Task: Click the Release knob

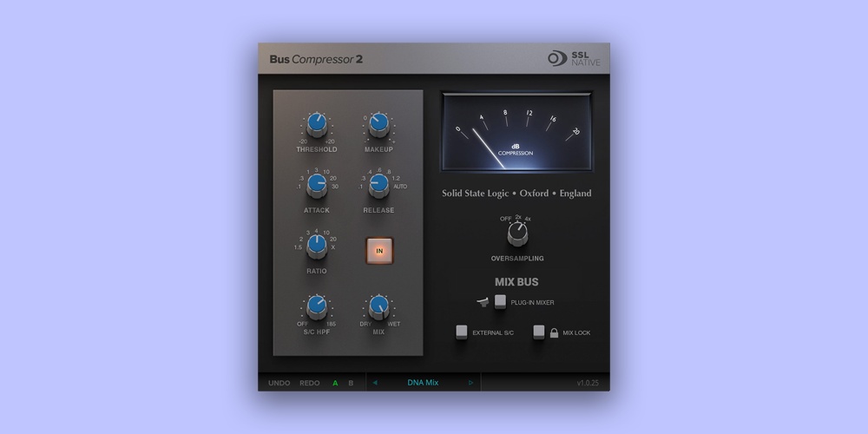Action: [378, 185]
